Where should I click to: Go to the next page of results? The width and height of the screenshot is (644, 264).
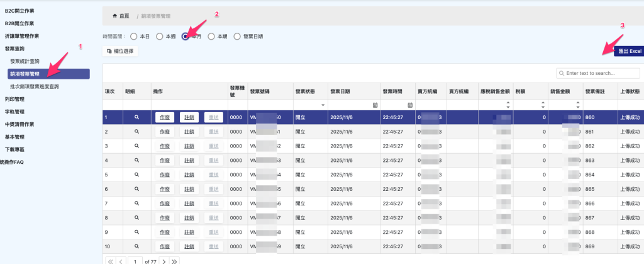(x=164, y=260)
